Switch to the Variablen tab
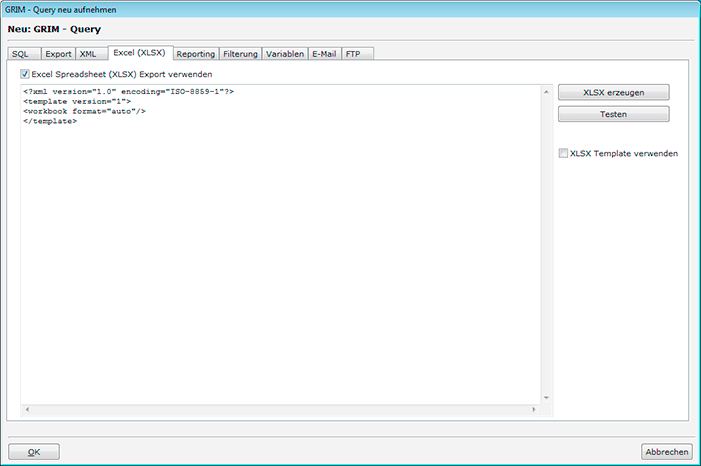 285,54
